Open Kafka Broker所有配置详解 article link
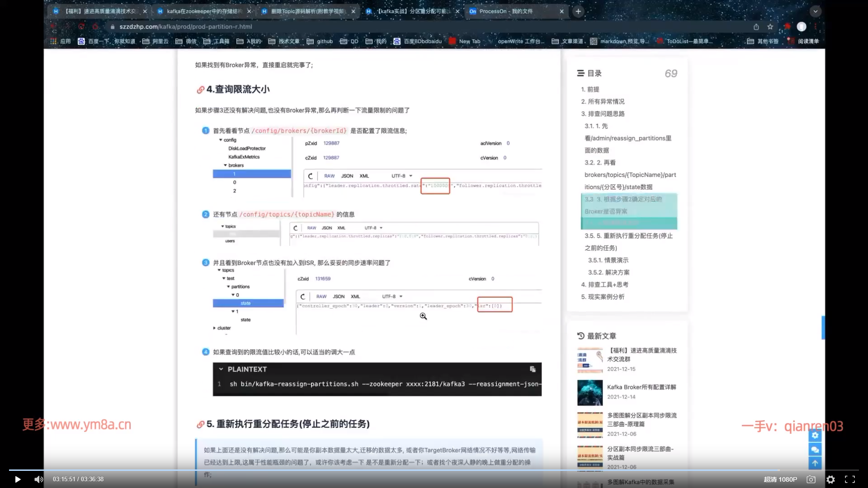The height and width of the screenshot is (488, 868). 641,387
